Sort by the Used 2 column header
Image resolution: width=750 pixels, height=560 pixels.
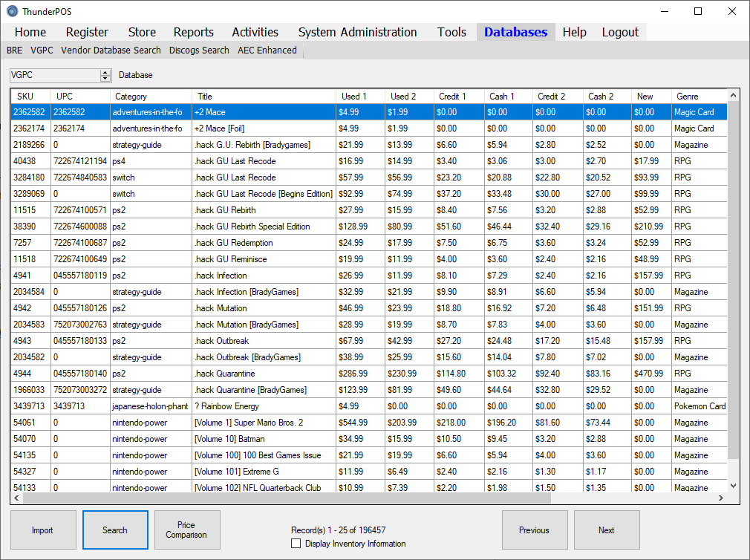click(x=409, y=96)
